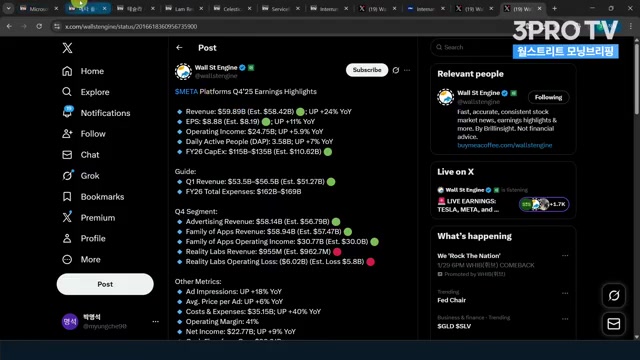The image size is (640, 360).
Task: Click Subscribe button on post
Action: point(367,70)
